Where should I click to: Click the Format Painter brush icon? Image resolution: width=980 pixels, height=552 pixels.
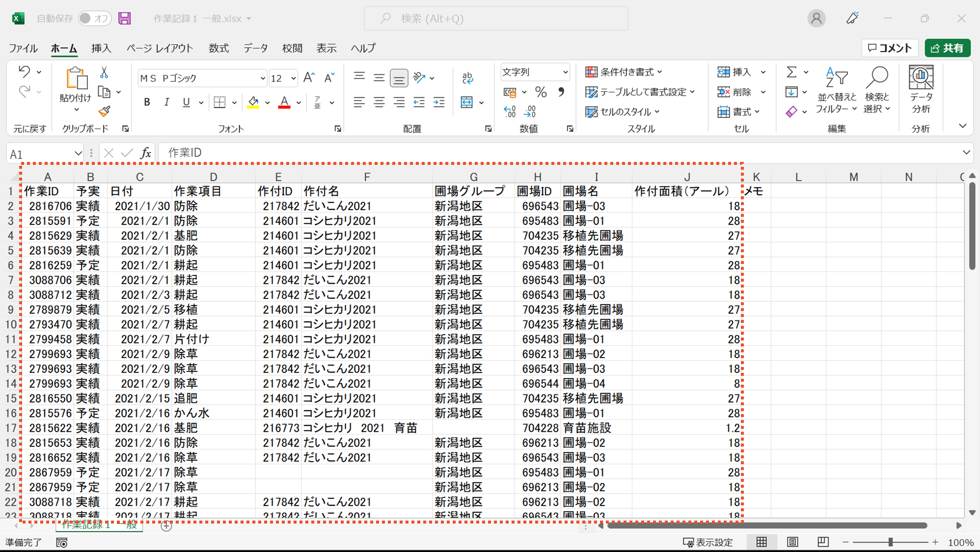tap(104, 112)
